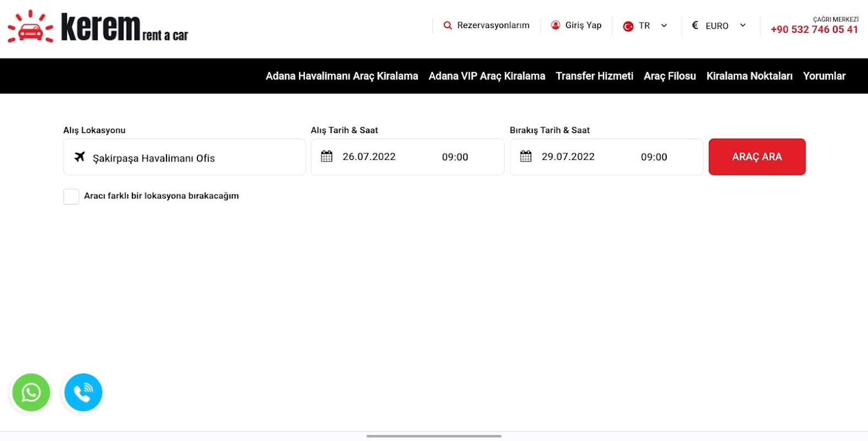Click the Turkish flag icon
The height and width of the screenshot is (441, 868).
coord(628,26)
